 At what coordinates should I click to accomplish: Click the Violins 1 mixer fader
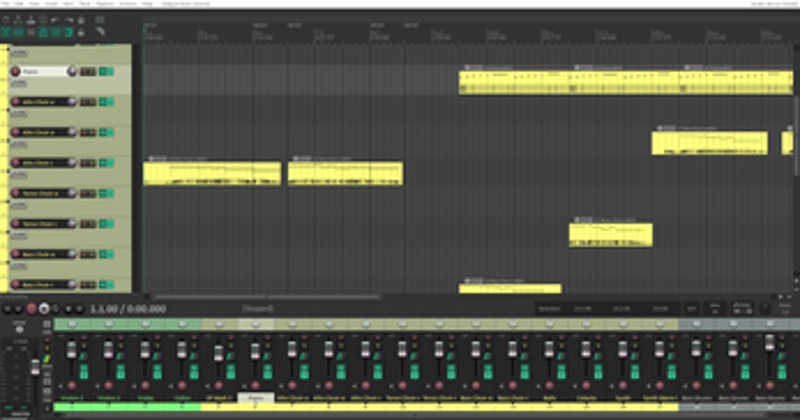tap(71, 350)
